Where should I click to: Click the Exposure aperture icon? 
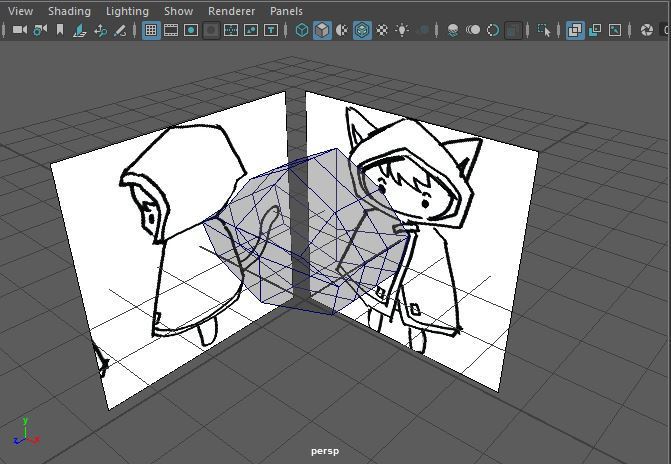point(647,30)
